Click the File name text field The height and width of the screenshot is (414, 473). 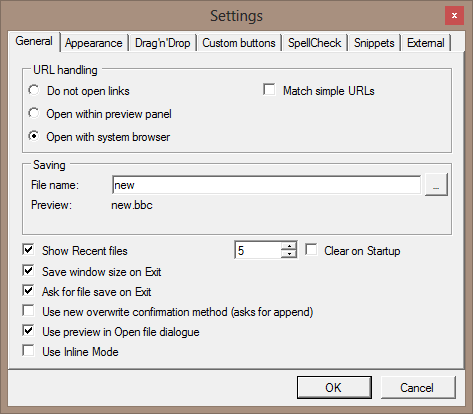pos(266,185)
